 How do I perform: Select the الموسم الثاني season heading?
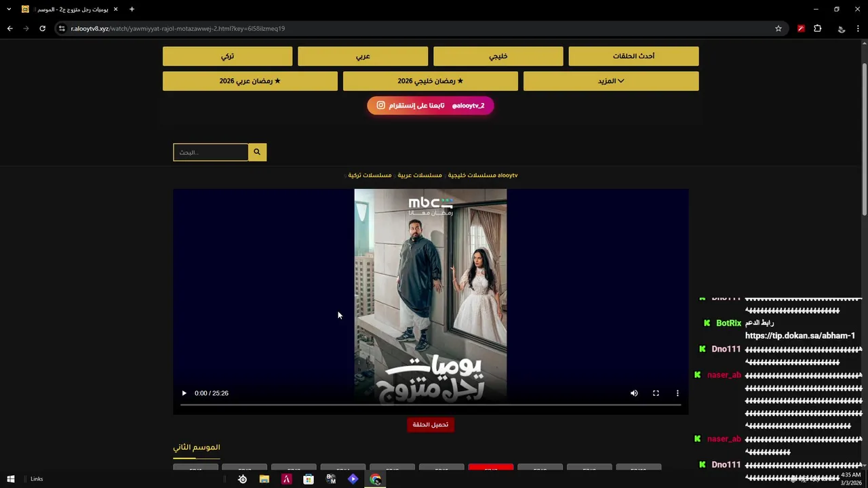click(x=197, y=447)
